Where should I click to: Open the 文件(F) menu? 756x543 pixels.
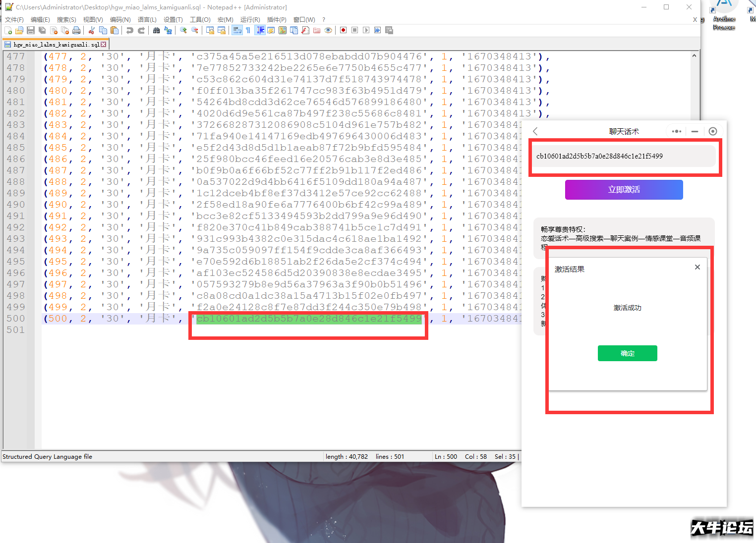(x=14, y=19)
